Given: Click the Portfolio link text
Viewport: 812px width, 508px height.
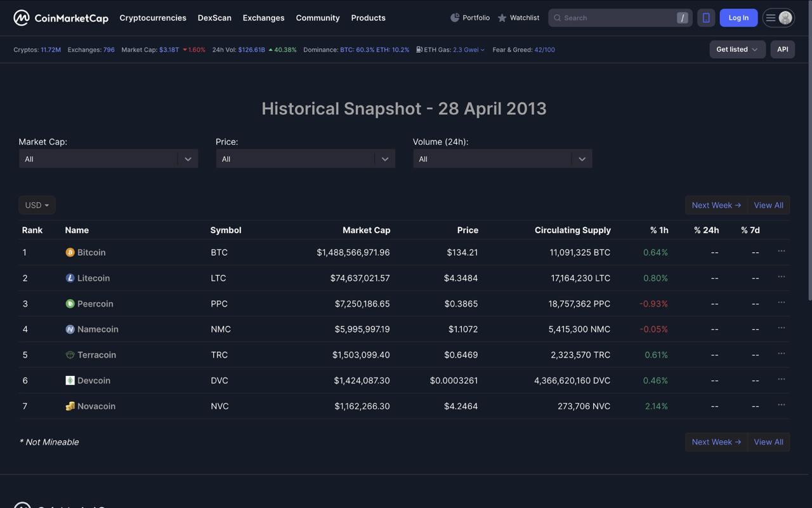Looking at the screenshot, I should click(476, 18).
